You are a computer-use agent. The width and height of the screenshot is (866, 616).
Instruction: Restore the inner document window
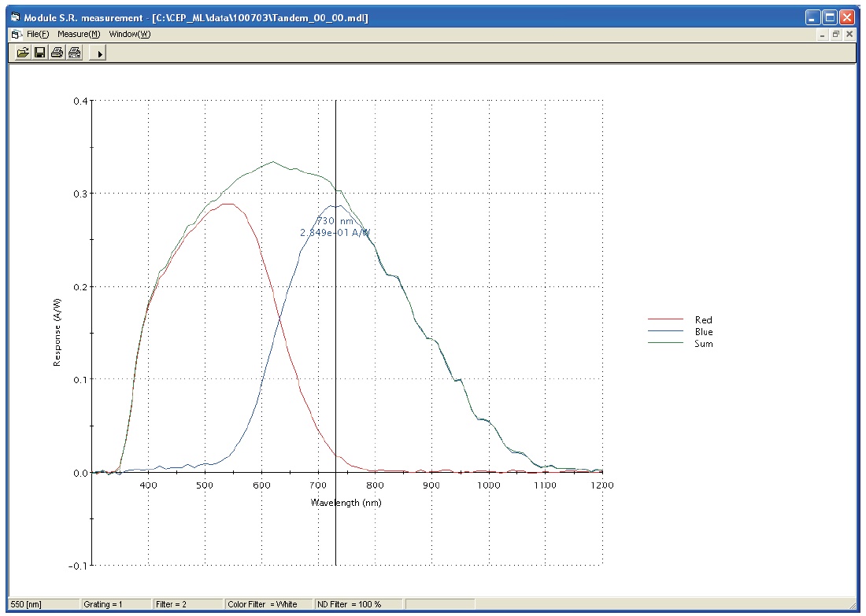click(835, 35)
